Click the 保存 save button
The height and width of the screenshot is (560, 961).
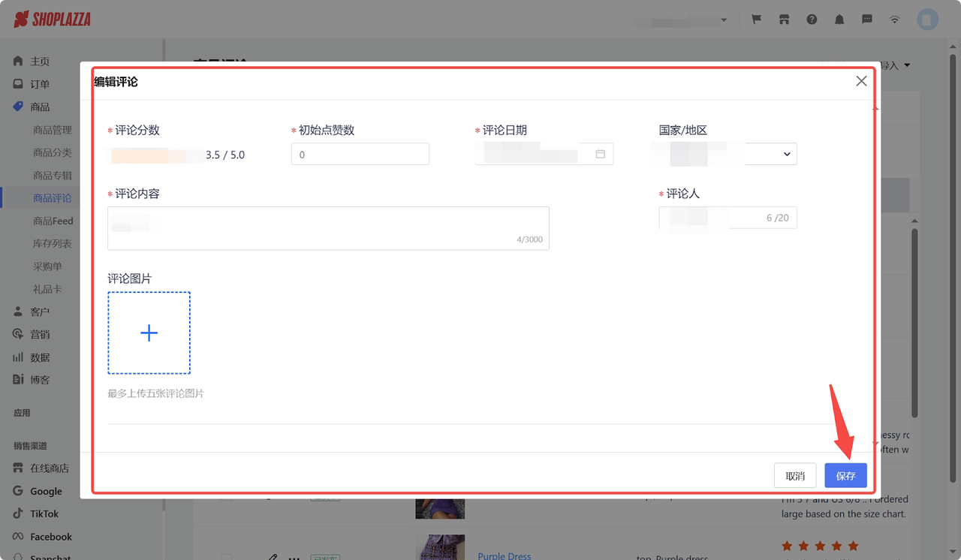845,475
